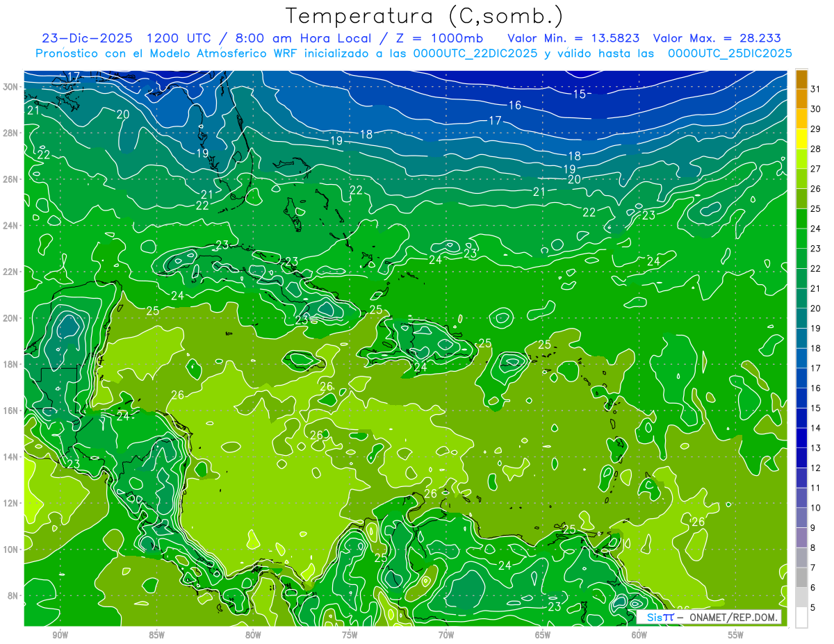Click the color scale value '13'
This screenshot has width=834, height=644.
click(x=816, y=448)
